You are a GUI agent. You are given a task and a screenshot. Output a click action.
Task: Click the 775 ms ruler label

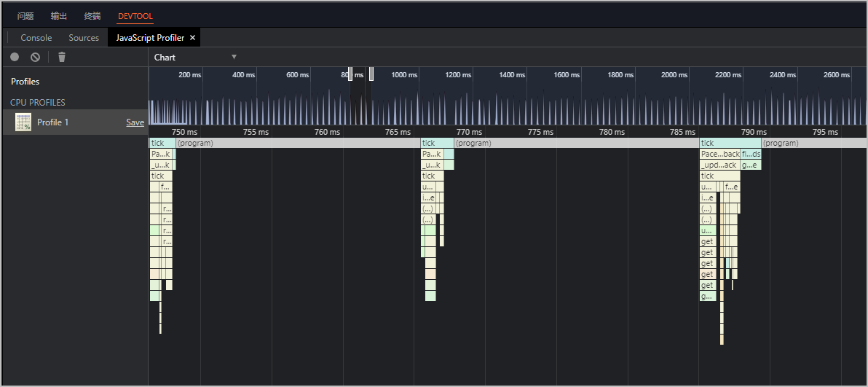point(540,132)
